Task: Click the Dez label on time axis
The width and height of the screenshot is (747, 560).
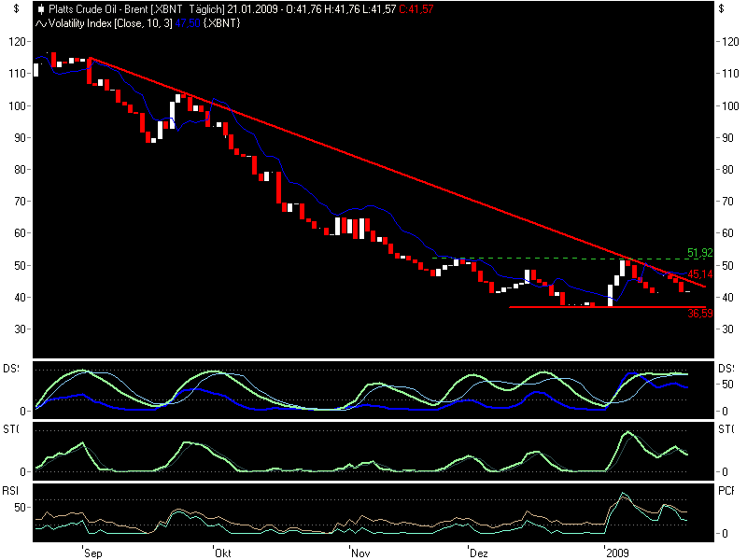Action: coord(479,553)
